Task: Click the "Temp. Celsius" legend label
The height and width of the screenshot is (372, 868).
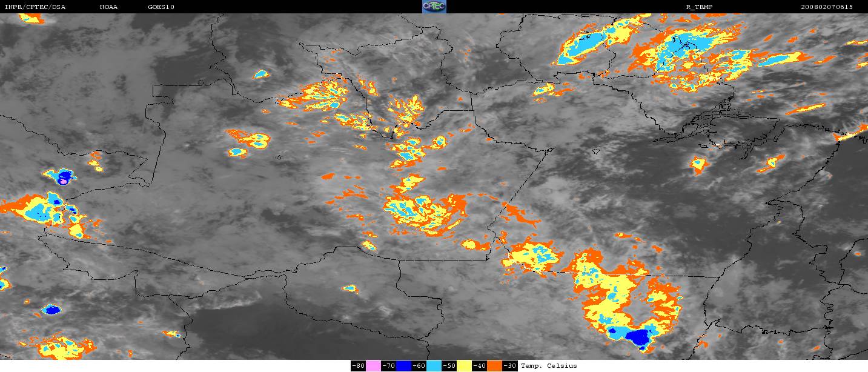Action: 549,366
